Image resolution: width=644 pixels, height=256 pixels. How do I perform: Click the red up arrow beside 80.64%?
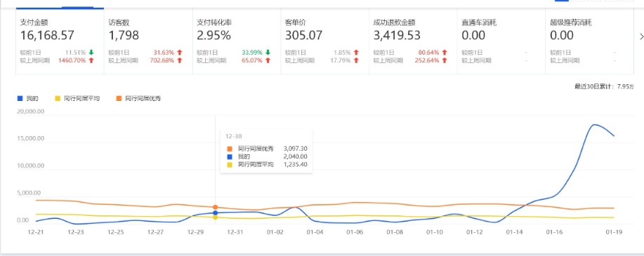[445, 53]
